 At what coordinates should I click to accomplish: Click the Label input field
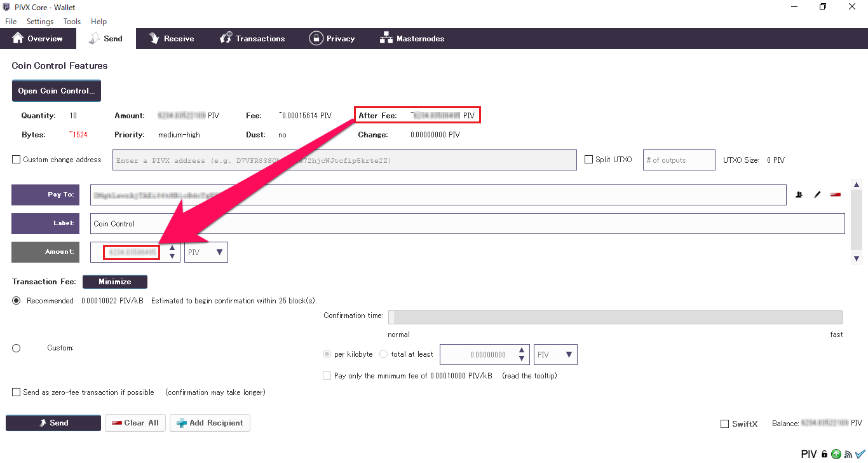pos(467,223)
